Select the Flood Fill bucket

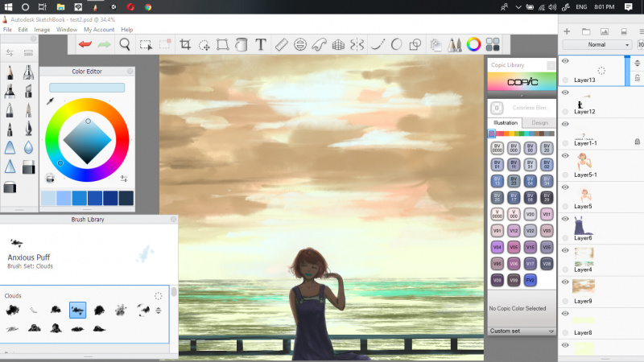point(242,44)
